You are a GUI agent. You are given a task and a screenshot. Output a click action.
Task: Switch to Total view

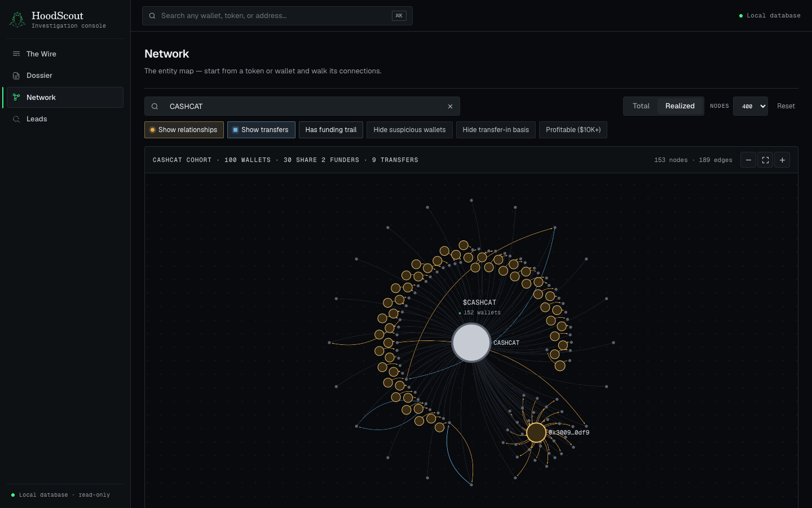[641, 106]
